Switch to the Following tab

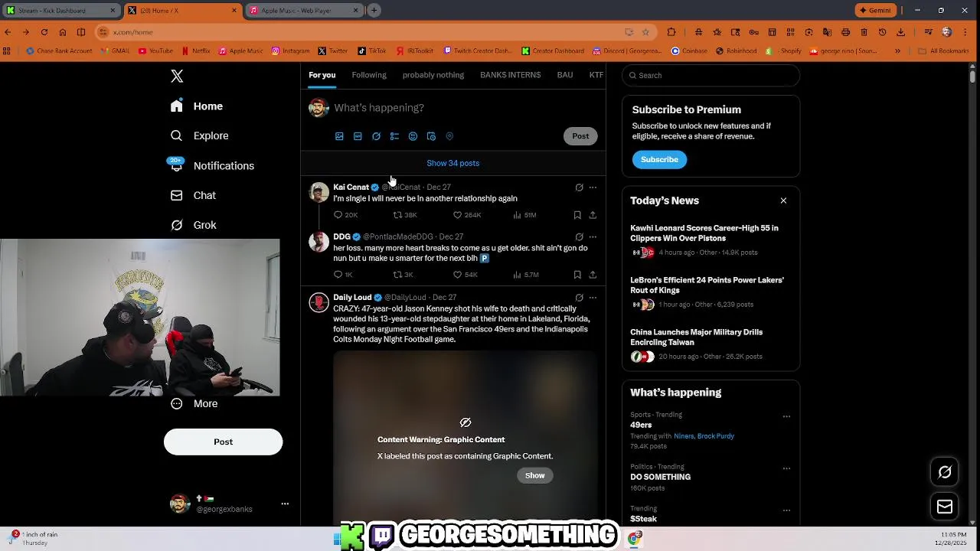click(369, 75)
